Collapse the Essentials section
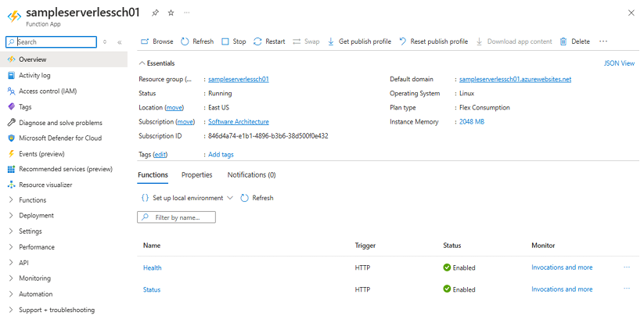The width and height of the screenshot is (644, 323). click(x=157, y=63)
